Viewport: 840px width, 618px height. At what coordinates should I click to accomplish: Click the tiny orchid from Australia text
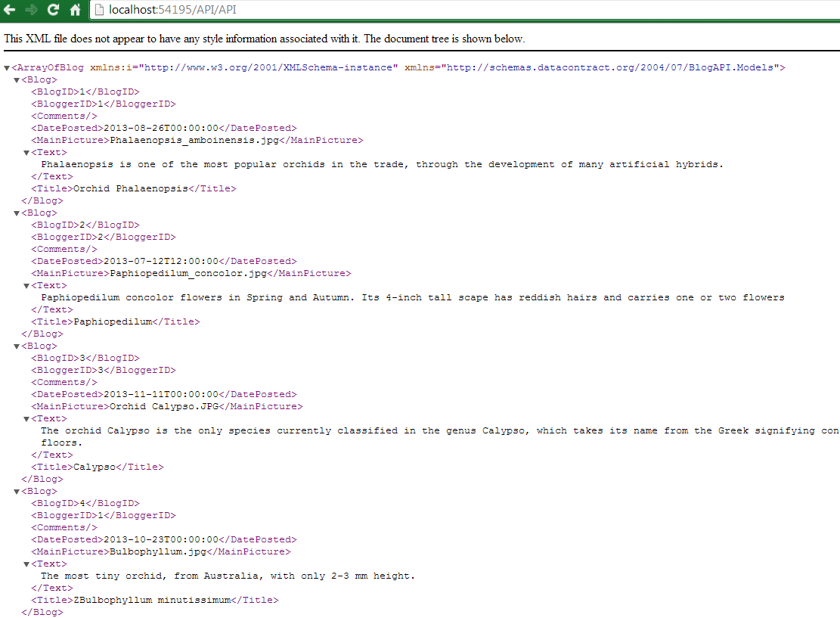pyautogui.click(x=228, y=576)
